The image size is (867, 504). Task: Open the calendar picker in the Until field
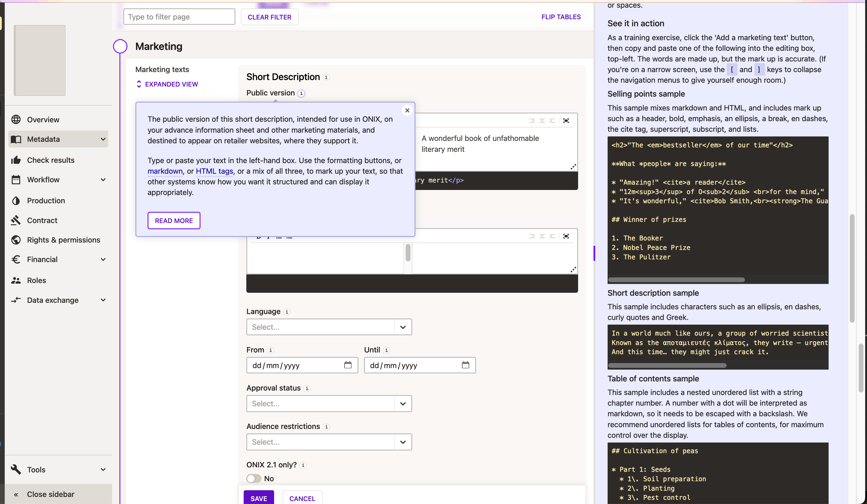click(465, 365)
